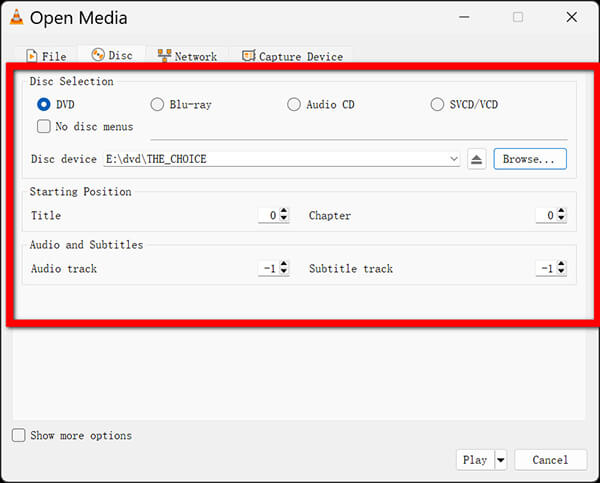Expand the Disc device dropdown

(x=454, y=159)
